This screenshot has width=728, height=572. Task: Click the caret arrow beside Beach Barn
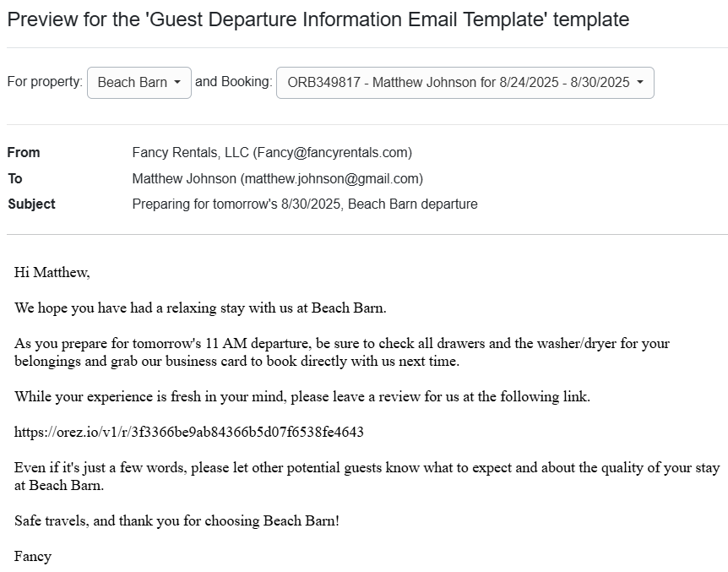(x=177, y=83)
